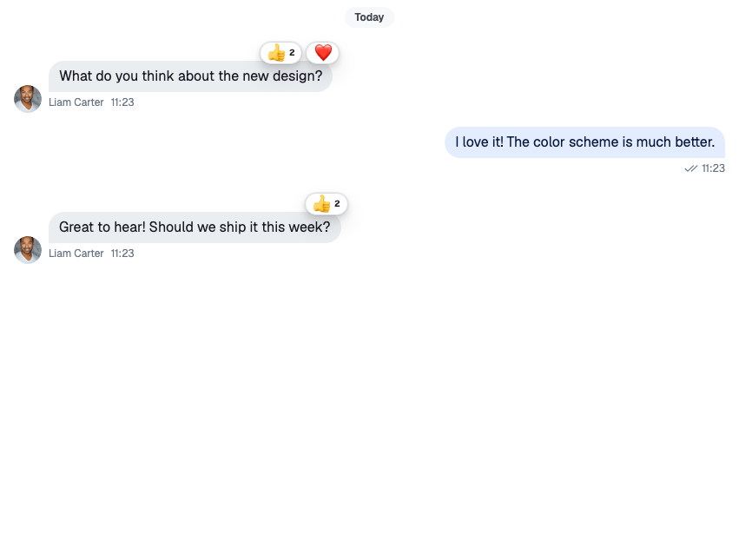This screenshot has height=560, width=739.
Task: Select the 'I love it! The color scheme' bubble
Action: tap(585, 142)
